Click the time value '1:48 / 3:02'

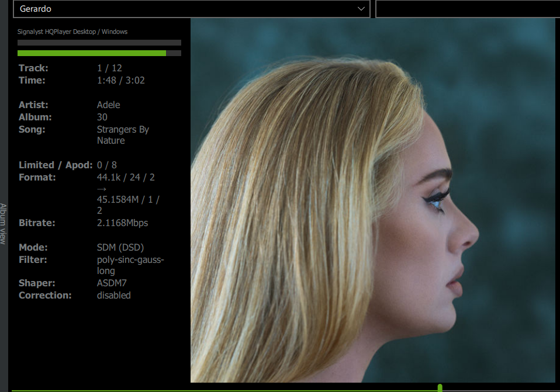pyautogui.click(x=121, y=81)
